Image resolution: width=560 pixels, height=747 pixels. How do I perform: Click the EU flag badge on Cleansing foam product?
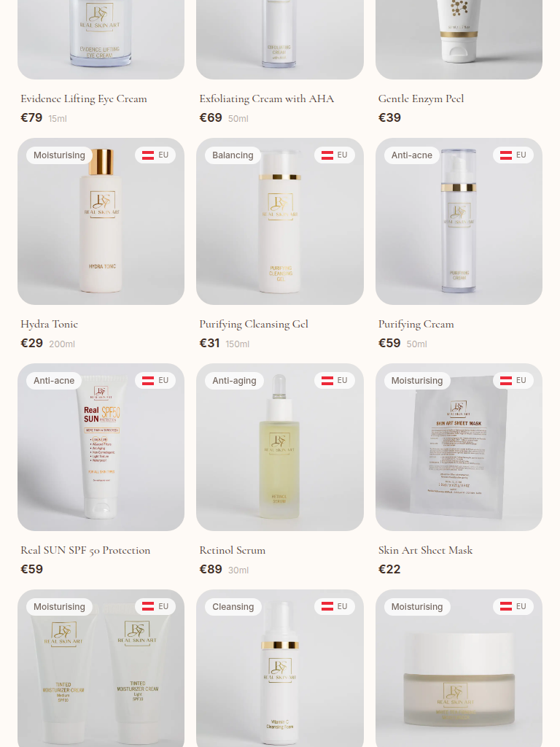(334, 606)
